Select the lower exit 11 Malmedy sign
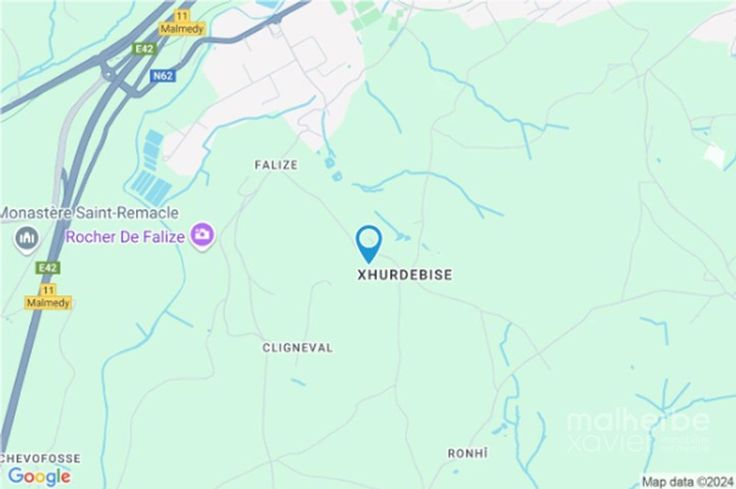Screen dimensions: 736x489 [48, 297]
